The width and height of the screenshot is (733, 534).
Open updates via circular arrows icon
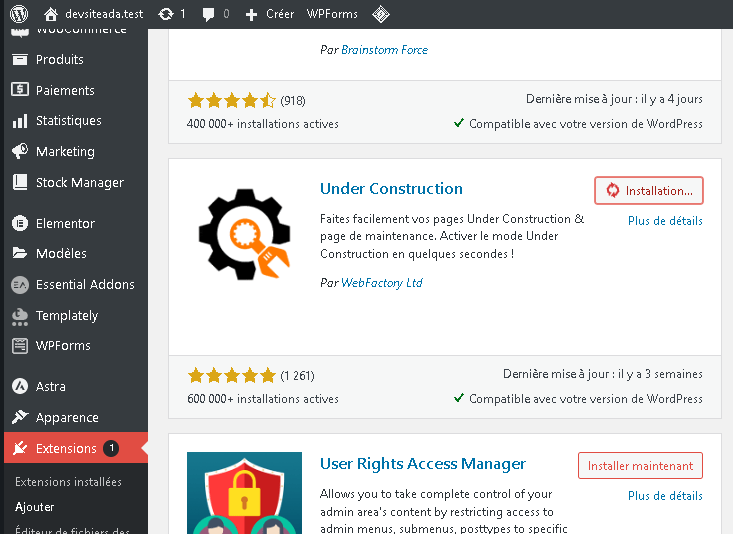point(165,14)
